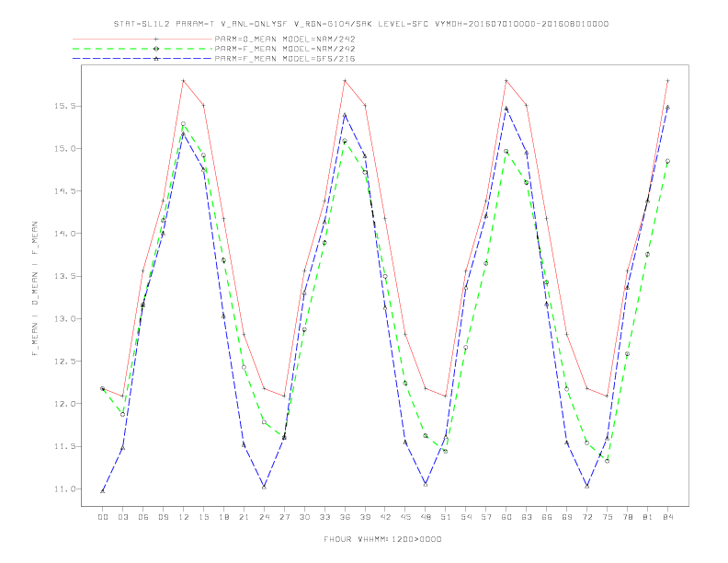728x563 pixels.
Task: Click x-axis tick label 63
Action: point(527,517)
